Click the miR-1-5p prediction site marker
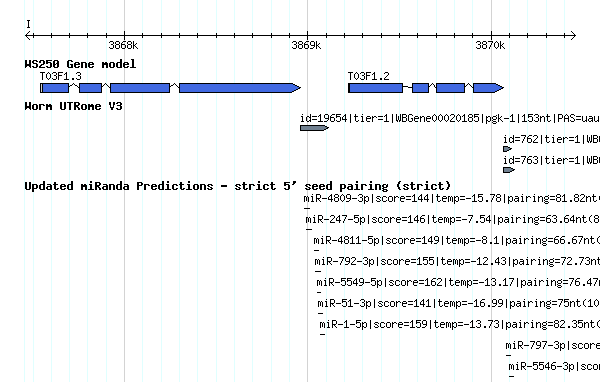The width and height of the screenshot is (600, 382). (322, 335)
